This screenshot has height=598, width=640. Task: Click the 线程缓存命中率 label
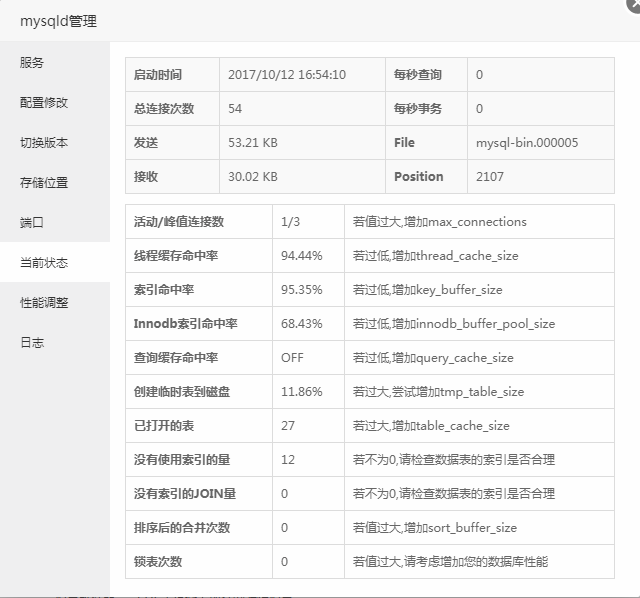click(x=176, y=256)
